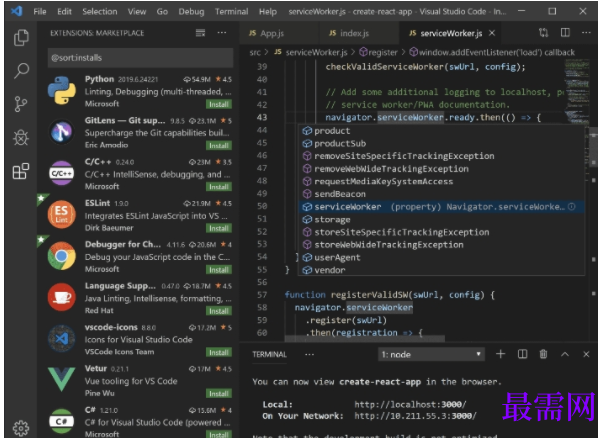Click the @sort:installs search field

pos(140,58)
